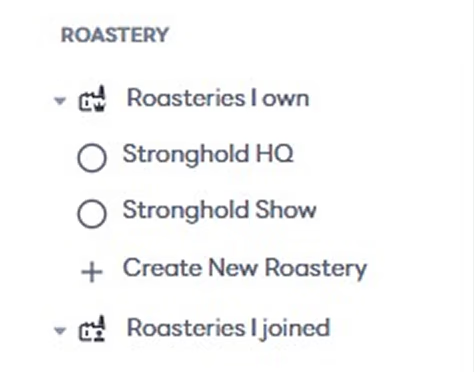Click the Roasteries I own tree label
Screen dimensions: 474x372
[x=218, y=98]
